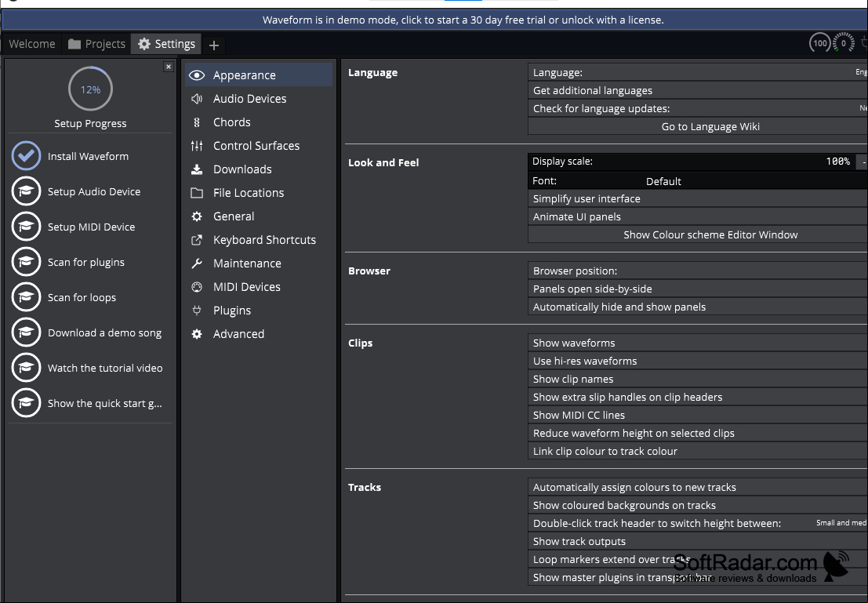Click the Plugins plug icon
The image size is (868, 603).
click(197, 311)
